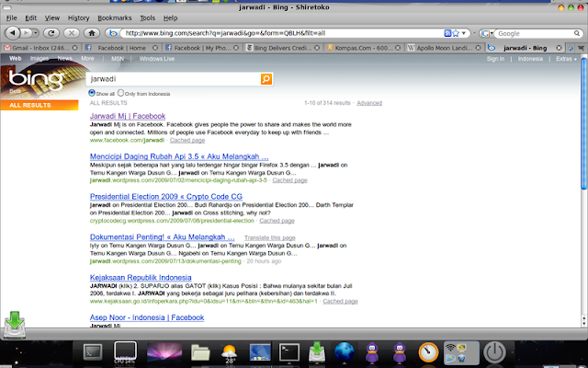The image size is (588, 368).
Task: Open the Edit menu
Action: [30, 17]
